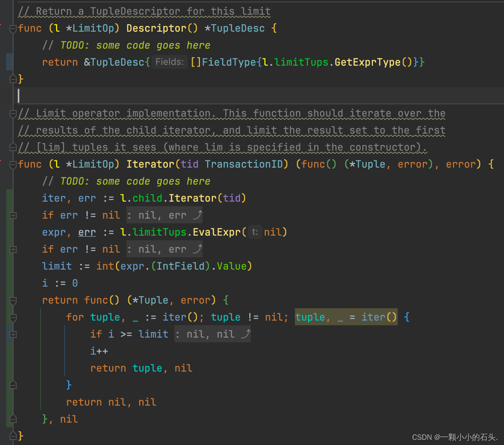This screenshot has height=445, width=504.
Task: Click the highlighted "tuple, _ = iter()" post statement
Action: [x=346, y=317]
